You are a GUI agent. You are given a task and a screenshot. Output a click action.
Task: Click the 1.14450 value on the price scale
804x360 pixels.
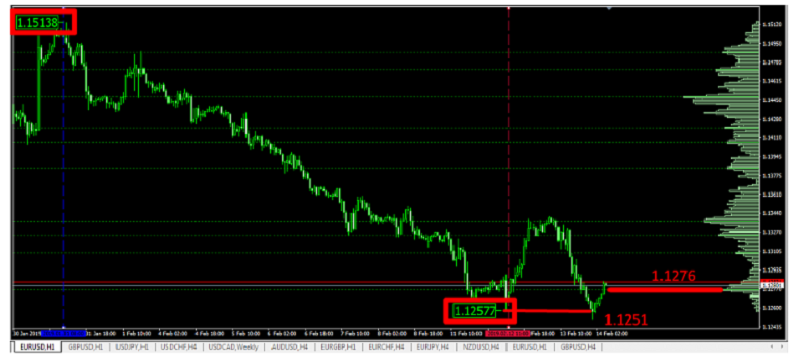click(772, 100)
